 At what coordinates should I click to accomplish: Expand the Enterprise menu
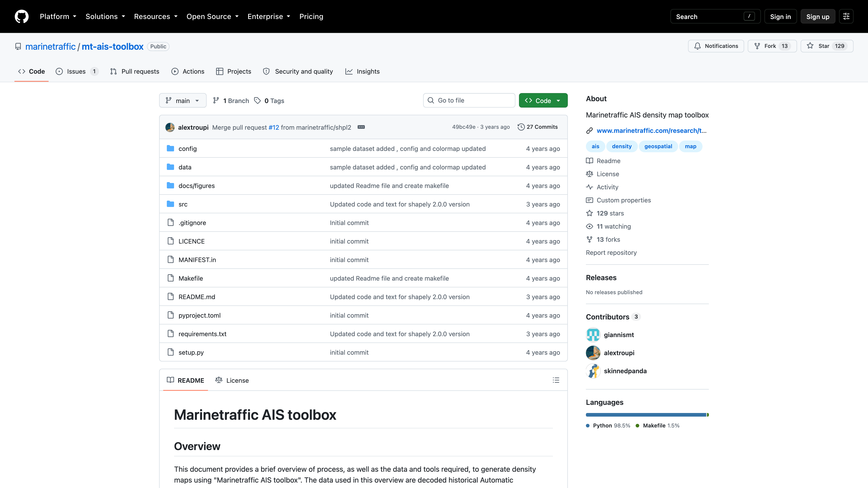[x=269, y=16]
